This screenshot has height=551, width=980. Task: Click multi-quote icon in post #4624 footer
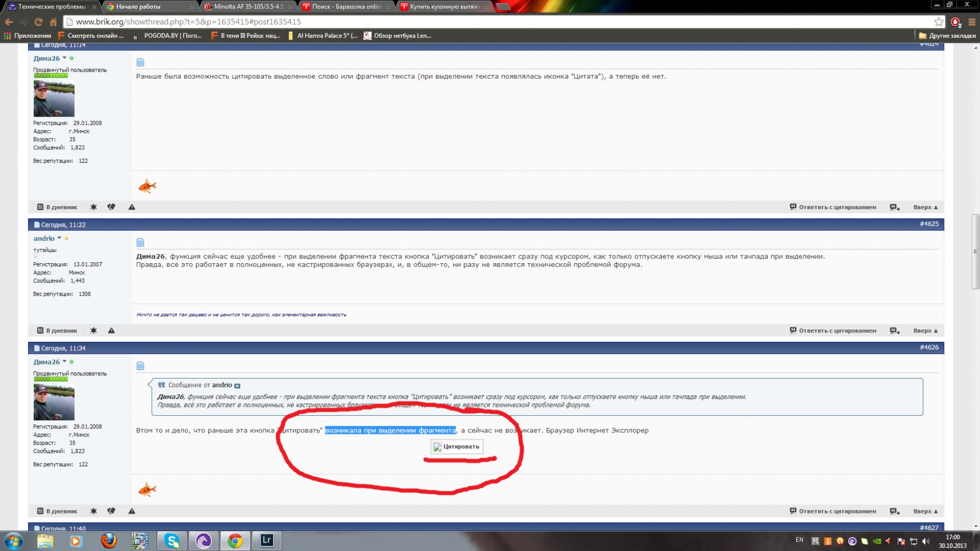tap(894, 207)
